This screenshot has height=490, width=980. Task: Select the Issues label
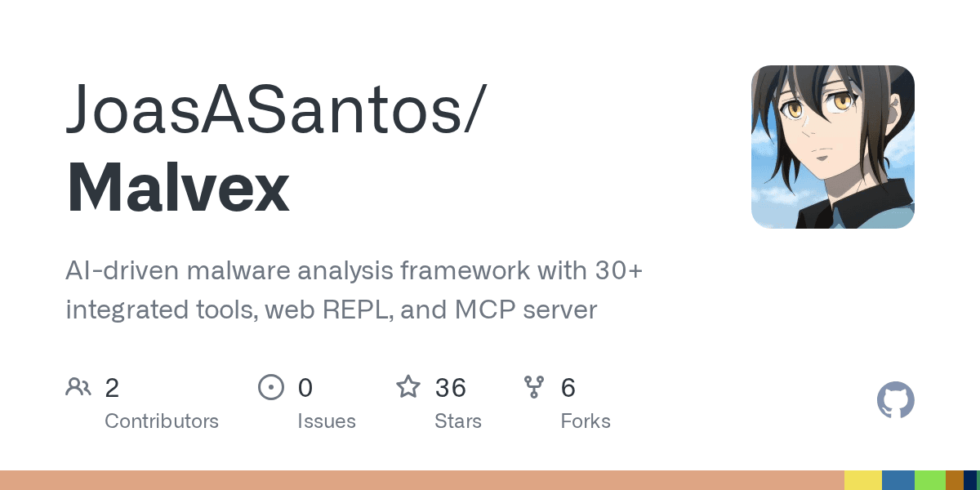(x=327, y=421)
